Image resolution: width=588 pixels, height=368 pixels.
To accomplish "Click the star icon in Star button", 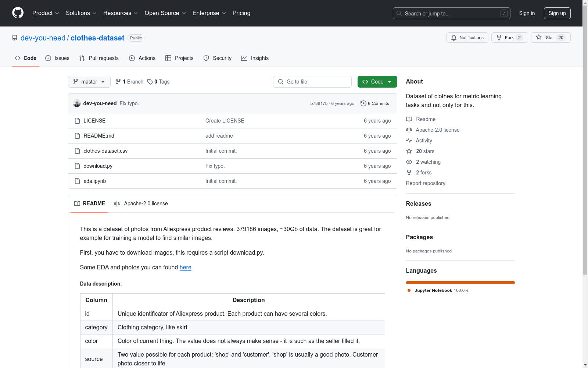I will point(539,37).
